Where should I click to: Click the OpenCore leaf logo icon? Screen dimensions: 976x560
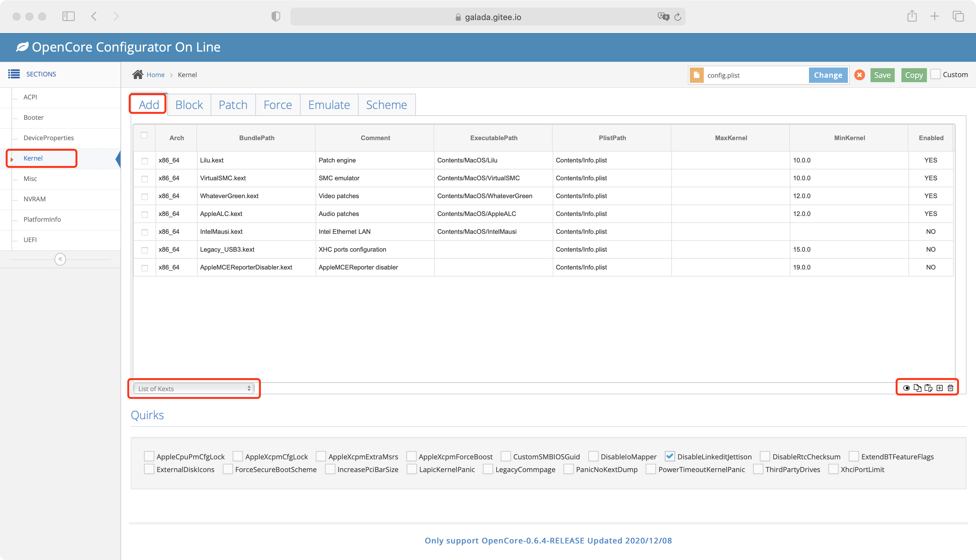22,47
